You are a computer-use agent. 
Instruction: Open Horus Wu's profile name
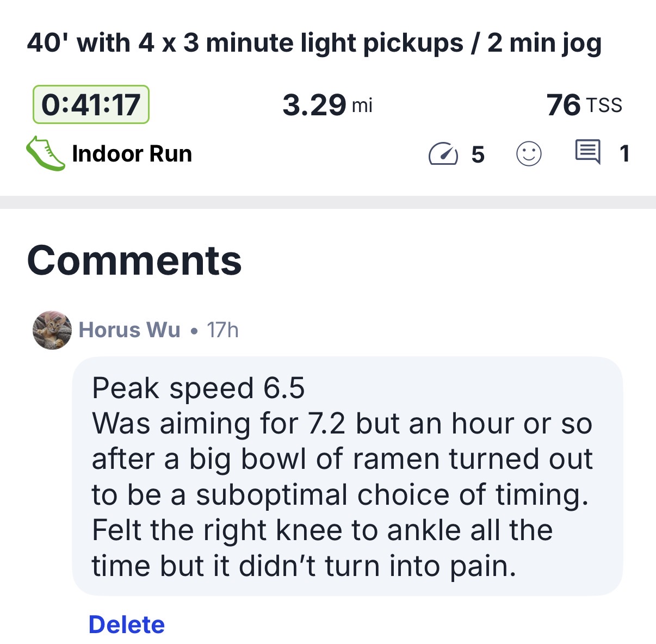click(x=129, y=330)
